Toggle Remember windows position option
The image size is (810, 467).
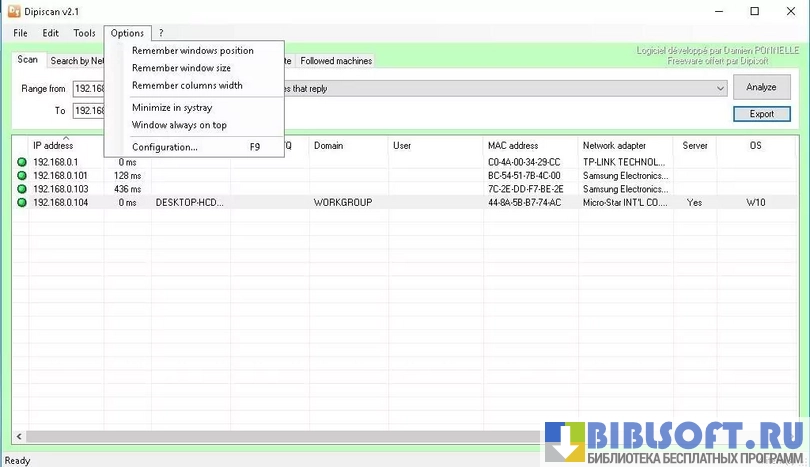pos(193,51)
